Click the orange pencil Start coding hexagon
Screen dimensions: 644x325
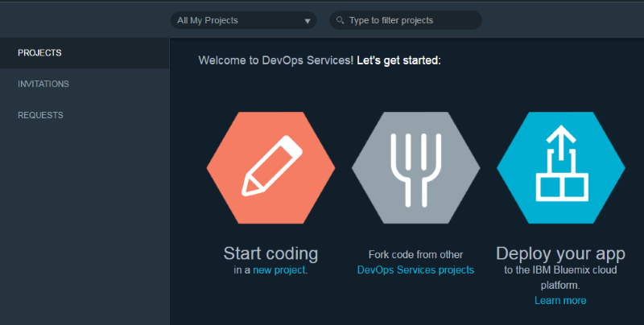coord(271,168)
